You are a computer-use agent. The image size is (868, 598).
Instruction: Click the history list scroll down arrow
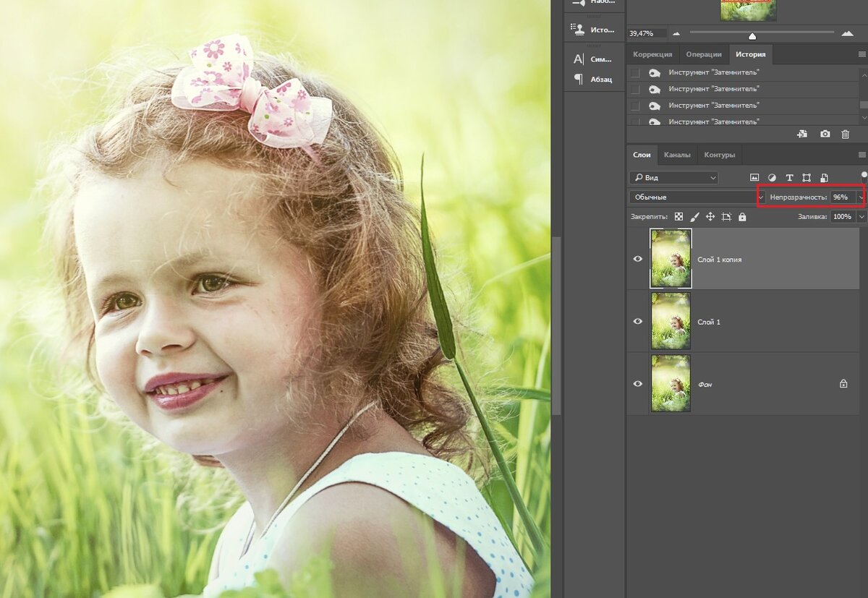[x=864, y=117]
